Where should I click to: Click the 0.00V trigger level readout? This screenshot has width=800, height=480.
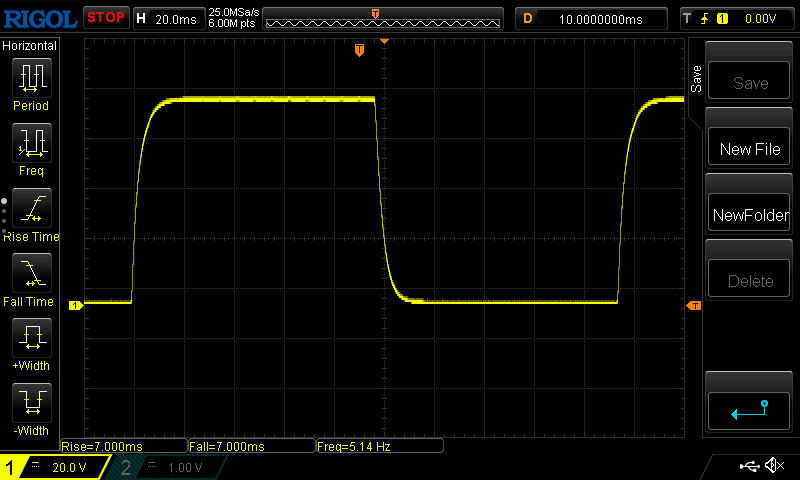tap(760, 19)
